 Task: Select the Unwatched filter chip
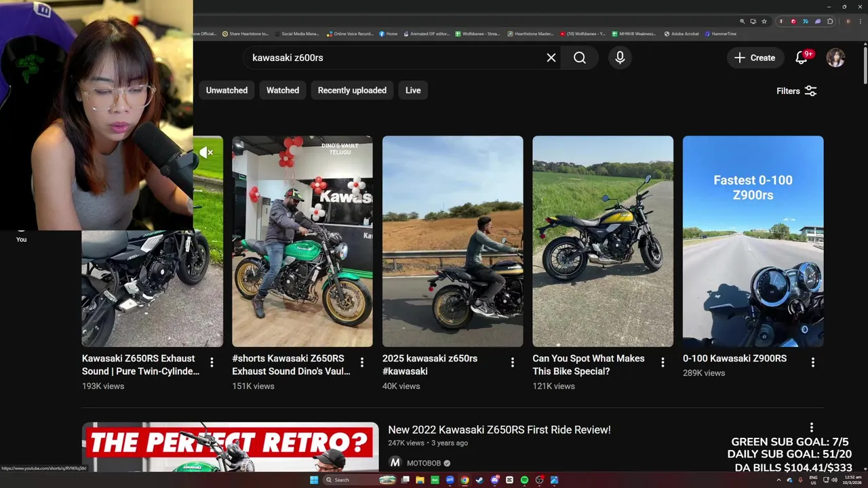pyautogui.click(x=226, y=90)
